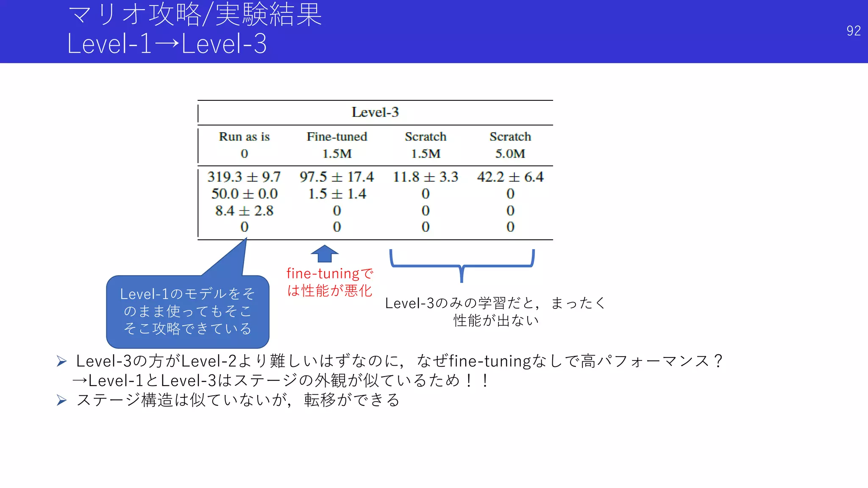Click the Fine-tuned column header

[x=337, y=137]
